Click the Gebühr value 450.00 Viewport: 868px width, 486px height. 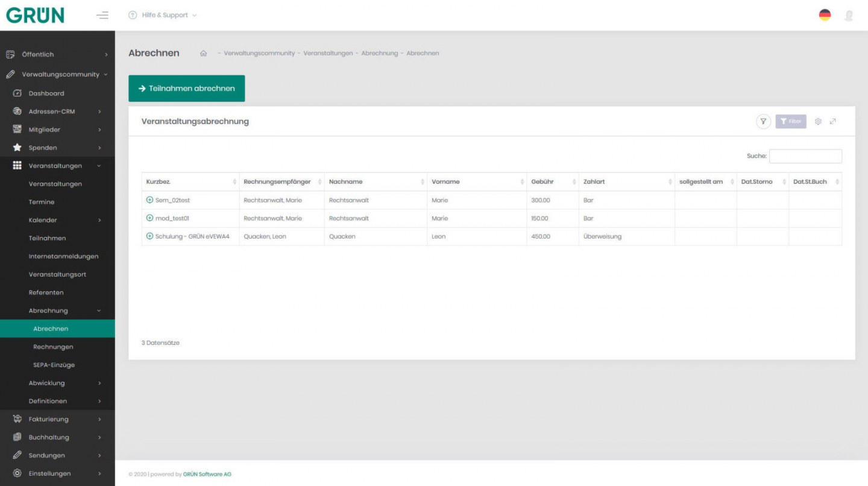[541, 236]
